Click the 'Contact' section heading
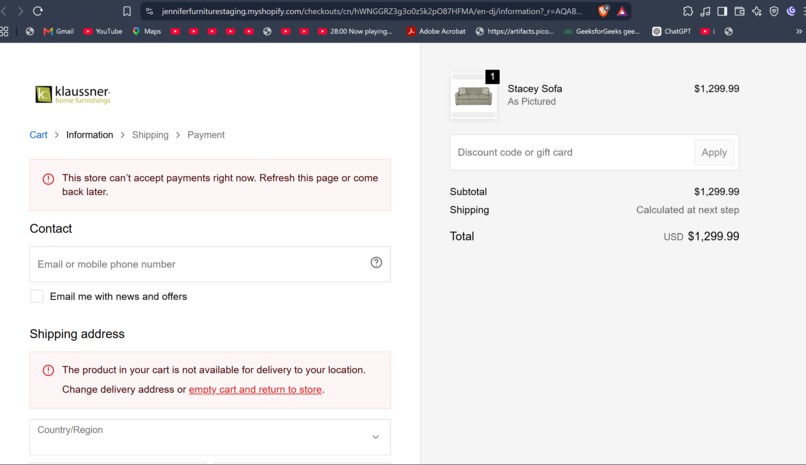Viewport: 806px width, 465px height. point(50,229)
